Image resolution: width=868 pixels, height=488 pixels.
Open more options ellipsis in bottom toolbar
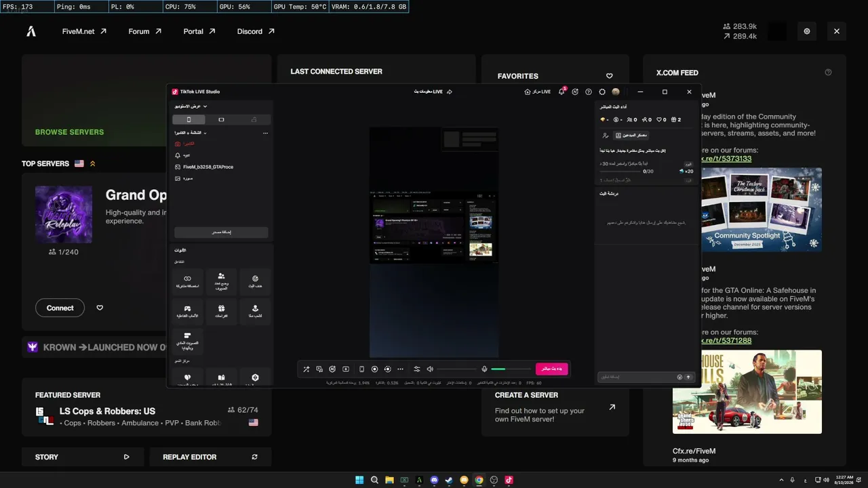pyautogui.click(x=400, y=369)
